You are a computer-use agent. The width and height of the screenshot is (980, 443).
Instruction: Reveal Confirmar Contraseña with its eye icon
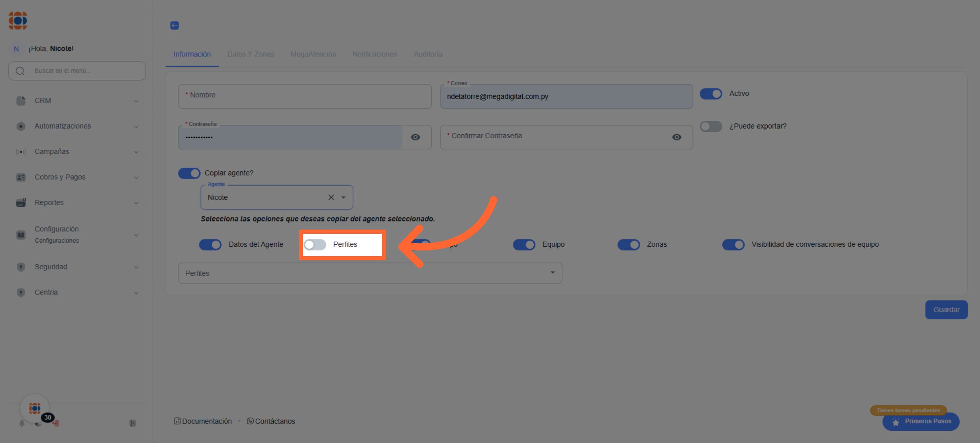click(x=677, y=137)
